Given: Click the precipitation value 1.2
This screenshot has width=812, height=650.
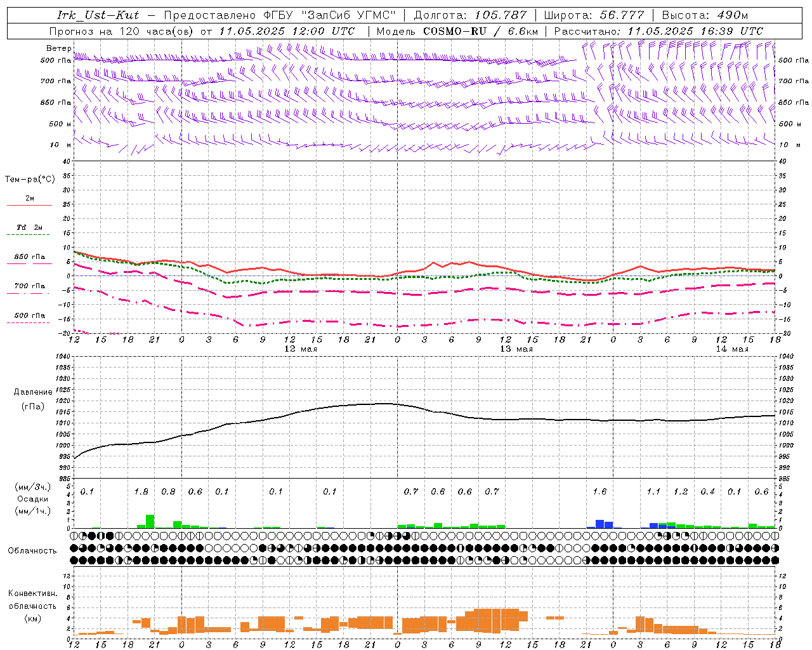Looking at the screenshot, I should [x=681, y=492].
